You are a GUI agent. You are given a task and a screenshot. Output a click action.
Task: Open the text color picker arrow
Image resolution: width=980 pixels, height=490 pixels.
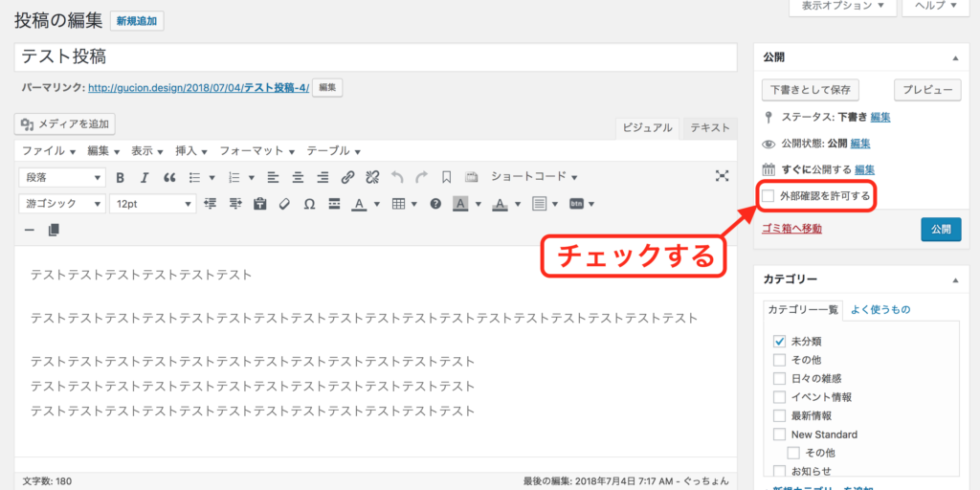(x=377, y=204)
